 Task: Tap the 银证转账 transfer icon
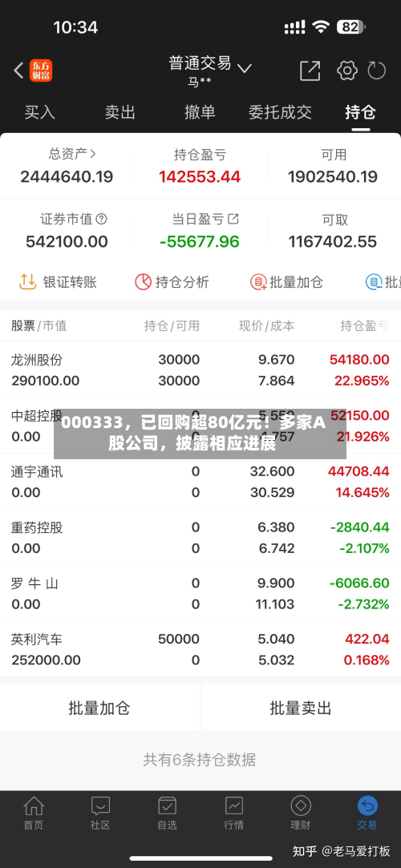tap(28, 282)
